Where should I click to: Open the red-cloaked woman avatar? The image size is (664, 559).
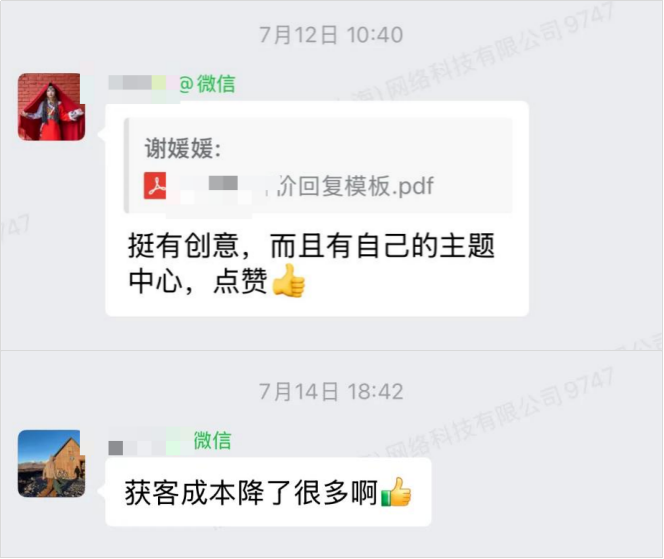[x=51, y=107]
